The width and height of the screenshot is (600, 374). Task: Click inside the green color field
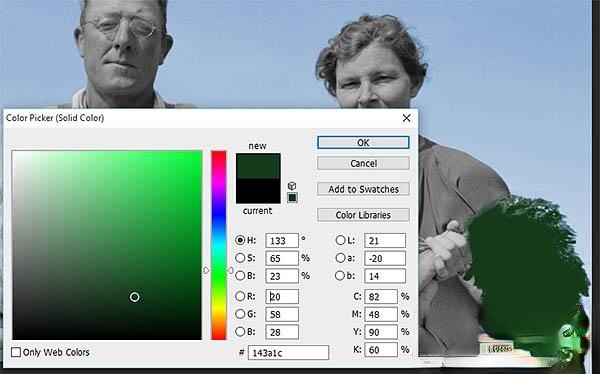click(107, 245)
